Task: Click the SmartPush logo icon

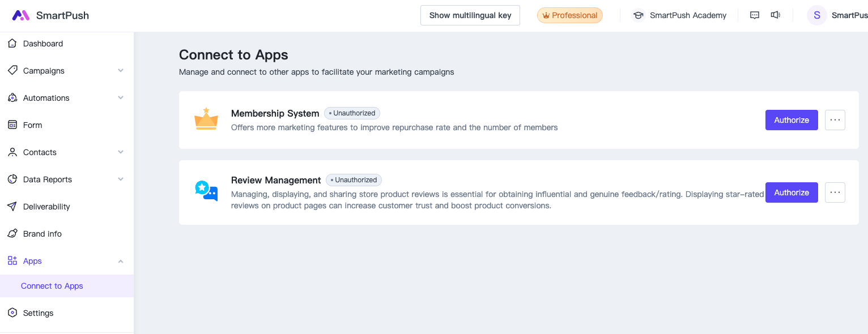Action: click(x=21, y=16)
